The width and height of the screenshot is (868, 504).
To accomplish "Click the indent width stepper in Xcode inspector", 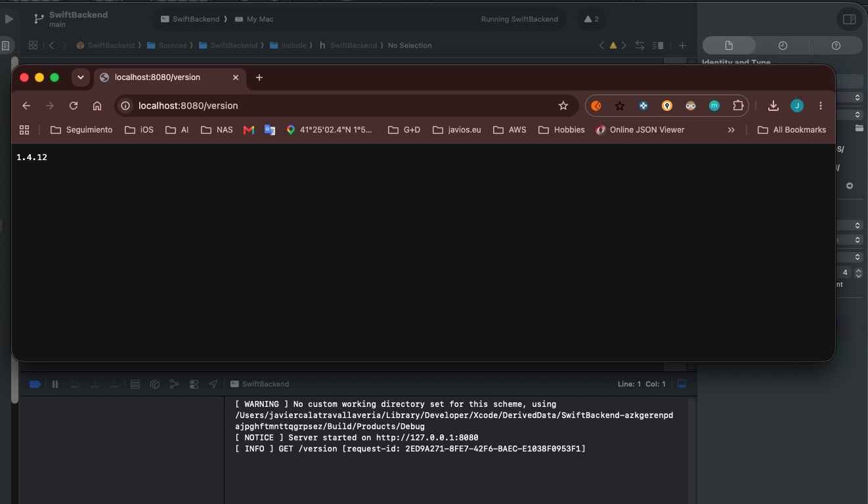I will coord(858,272).
